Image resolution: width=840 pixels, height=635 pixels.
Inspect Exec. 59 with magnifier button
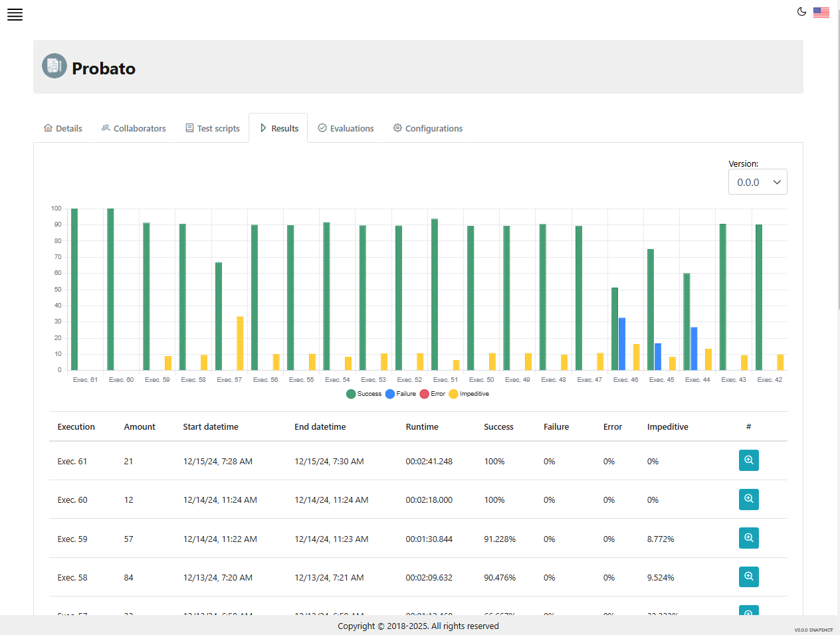pyautogui.click(x=748, y=538)
